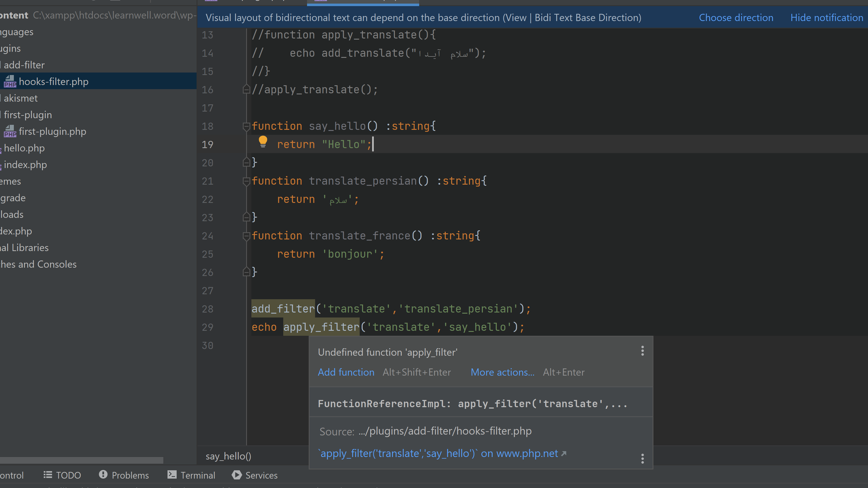Select the add-filter folder in project tree

click(98, 65)
